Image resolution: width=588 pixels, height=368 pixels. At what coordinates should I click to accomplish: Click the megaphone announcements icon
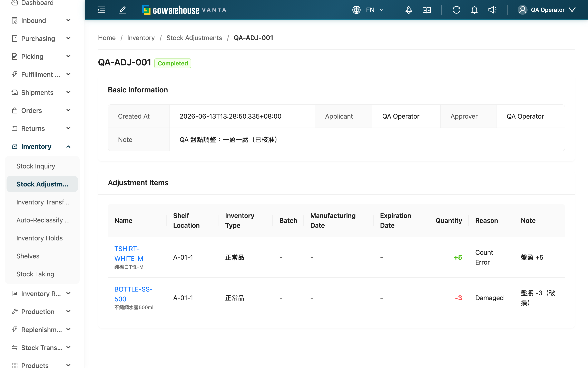pos(492,10)
